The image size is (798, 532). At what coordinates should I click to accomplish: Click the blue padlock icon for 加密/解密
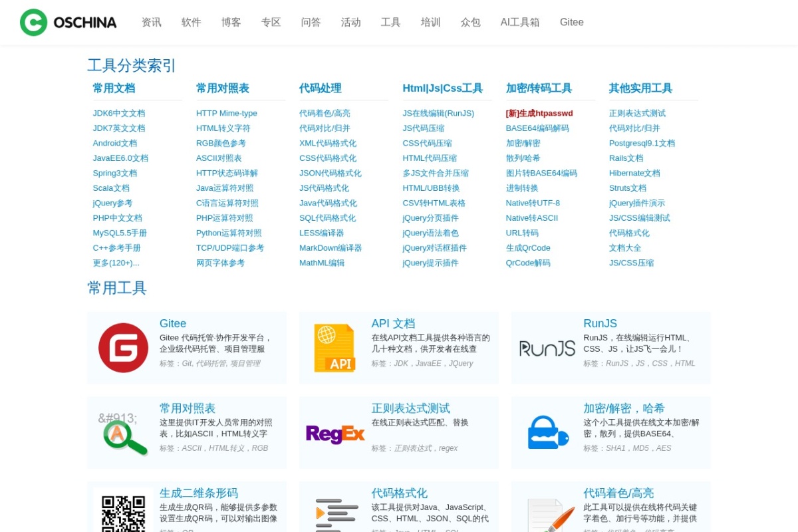[x=547, y=432]
